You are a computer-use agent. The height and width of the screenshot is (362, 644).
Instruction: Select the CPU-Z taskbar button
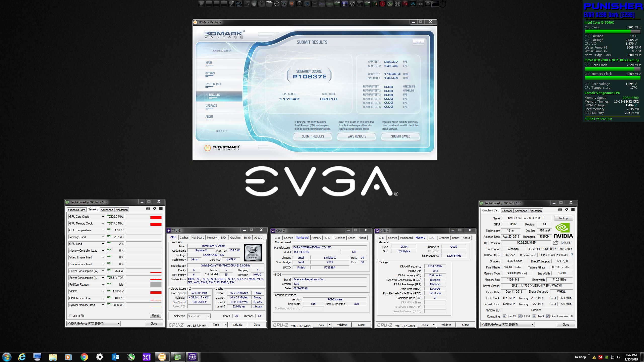(193, 357)
